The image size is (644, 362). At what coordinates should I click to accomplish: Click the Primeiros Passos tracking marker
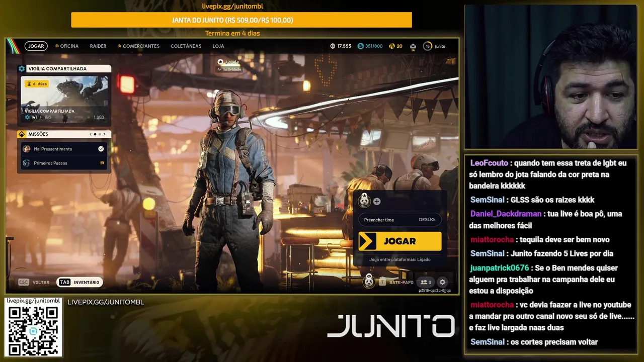[102, 163]
